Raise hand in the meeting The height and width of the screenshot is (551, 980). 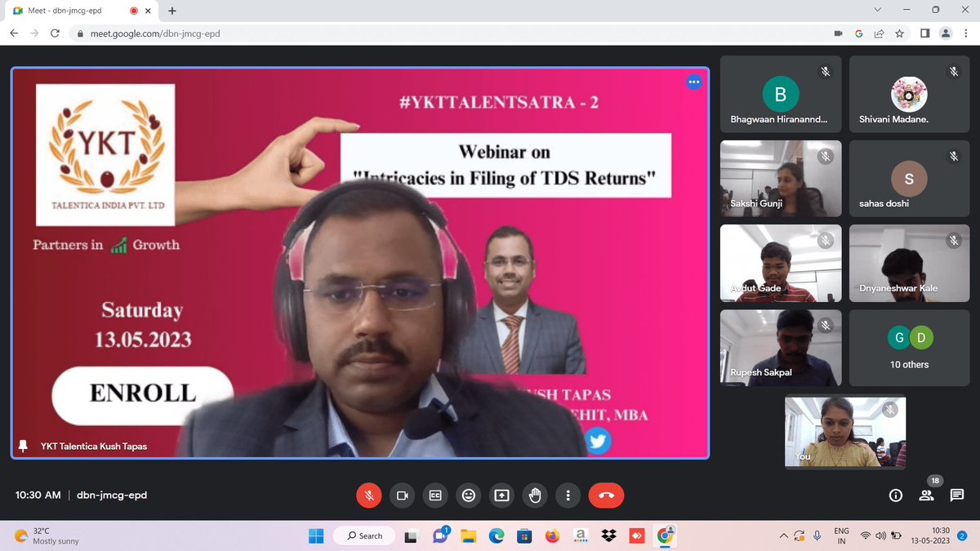(535, 495)
